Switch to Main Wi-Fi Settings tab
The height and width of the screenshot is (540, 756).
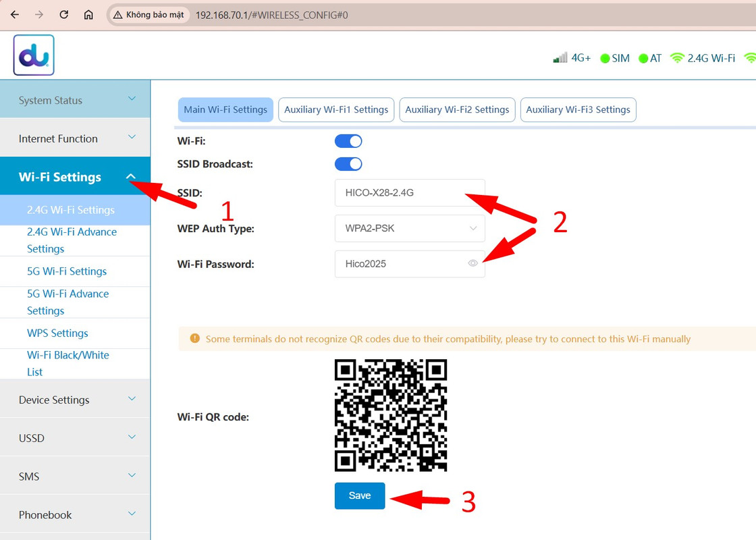pyautogui.click(x=225, y=109)
